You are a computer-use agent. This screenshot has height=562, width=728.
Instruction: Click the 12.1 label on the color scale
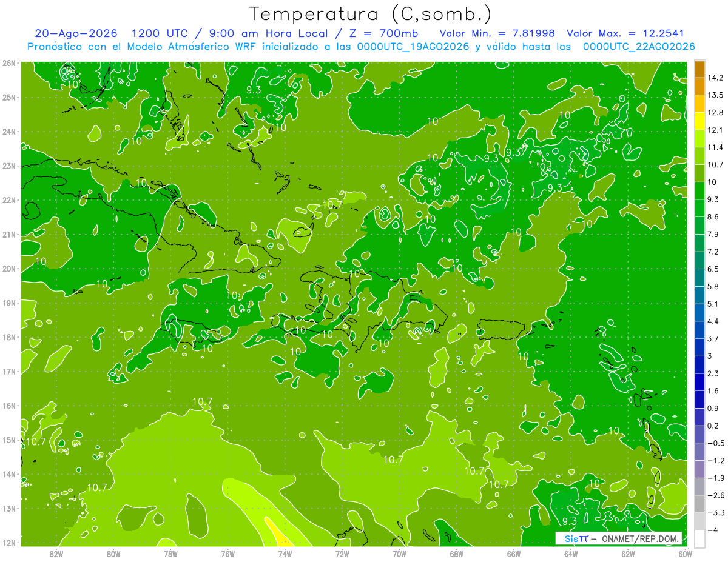pyautogui.click(x=716, y=130)
